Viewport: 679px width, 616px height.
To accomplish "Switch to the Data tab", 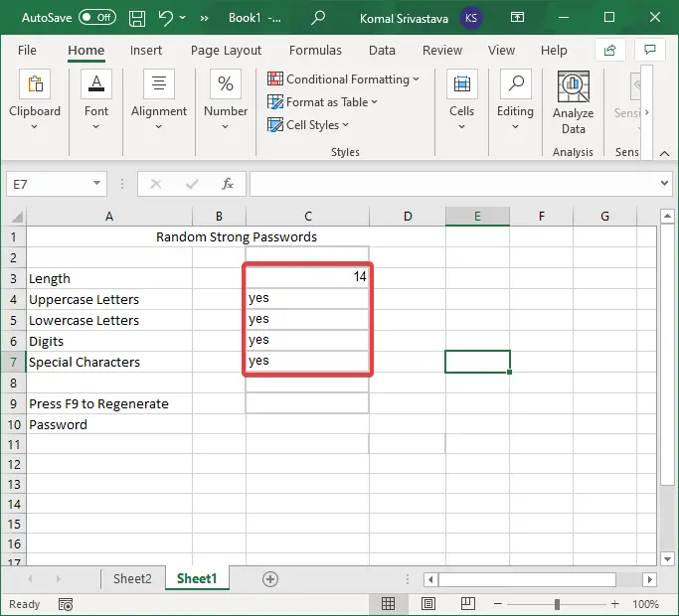I will point(382,51).
